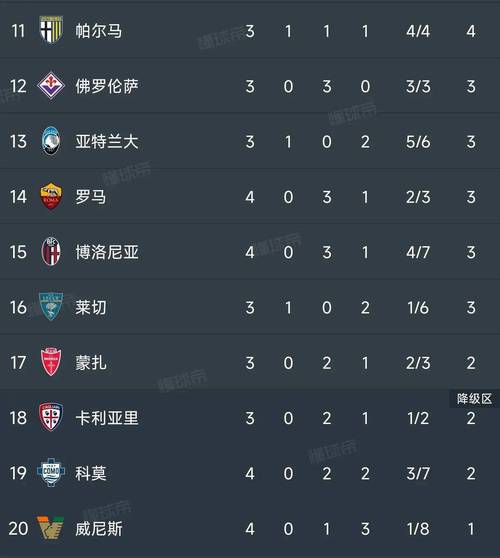
Task: Tap the red Monza crest
Action: [51, 362]
